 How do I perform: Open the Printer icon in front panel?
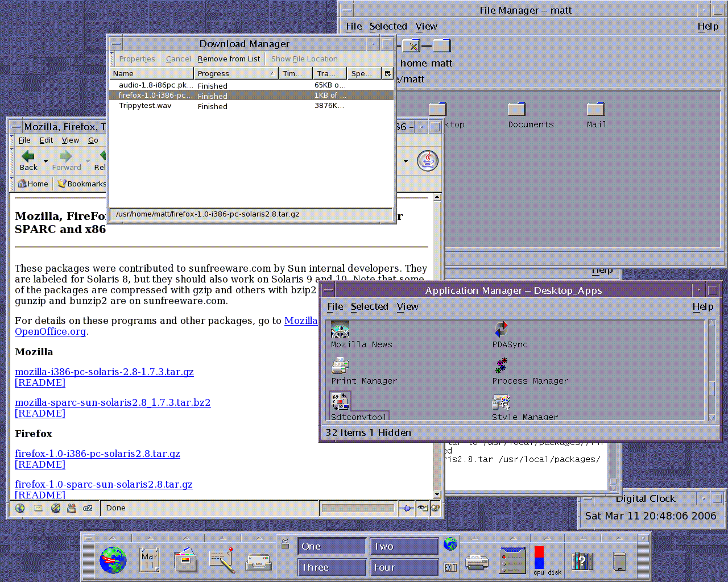point(477,562)
